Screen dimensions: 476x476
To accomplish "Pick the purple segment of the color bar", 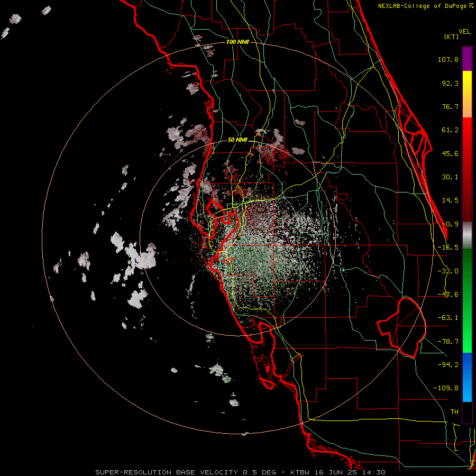I will 467,59.
